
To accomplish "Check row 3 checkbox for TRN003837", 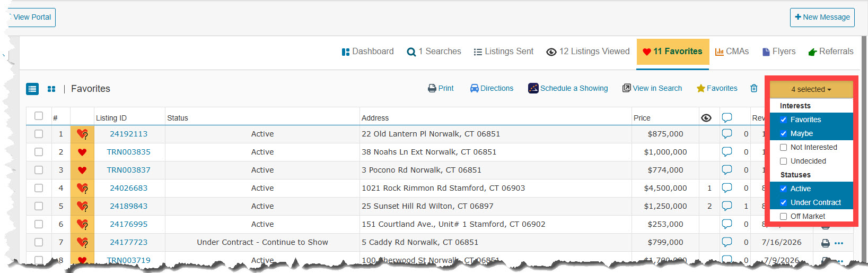I will (39, 170).
